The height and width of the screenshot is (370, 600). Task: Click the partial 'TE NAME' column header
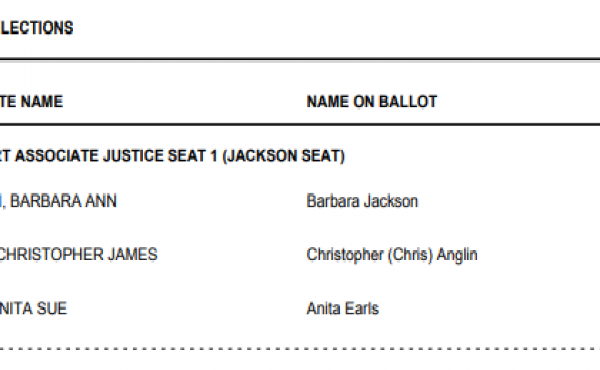(31, 102)
